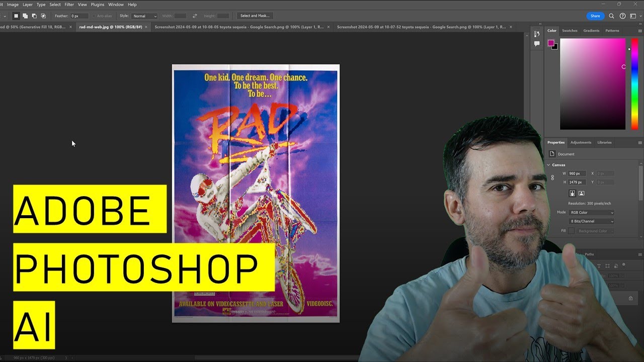Switch to the Patterns tab
Viewport: 644px width, 362px height.
coord(612,31)
